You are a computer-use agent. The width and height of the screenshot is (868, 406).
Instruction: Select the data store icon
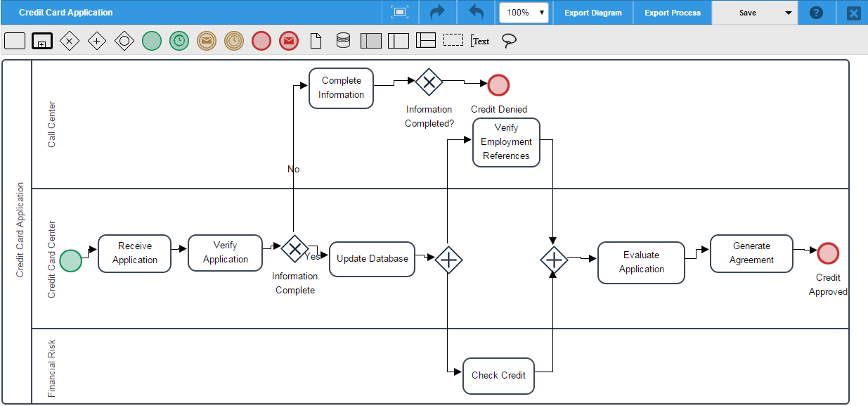click(x=343, y=41)
